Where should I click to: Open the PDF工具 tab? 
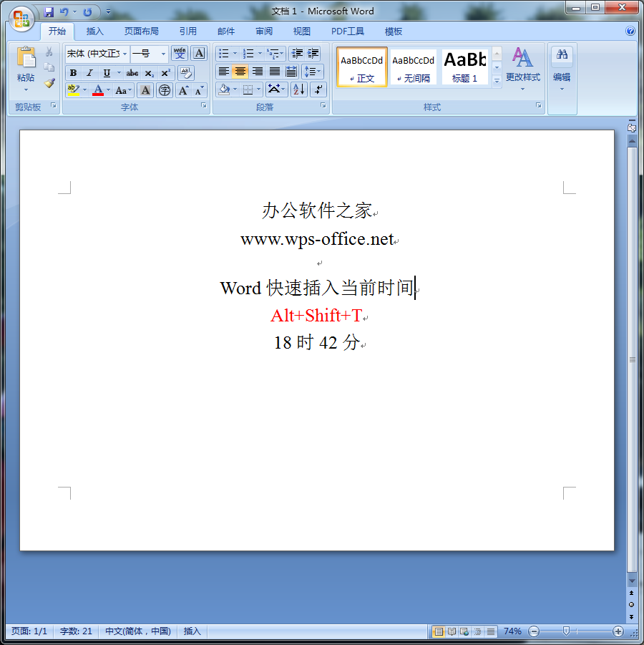tap(348, 31)
